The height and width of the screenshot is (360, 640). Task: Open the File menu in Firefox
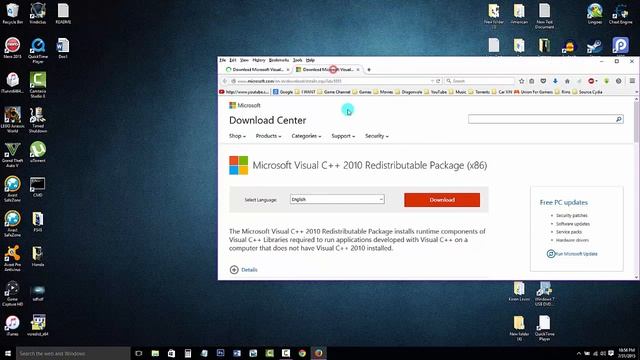click(x=222, y=60)
